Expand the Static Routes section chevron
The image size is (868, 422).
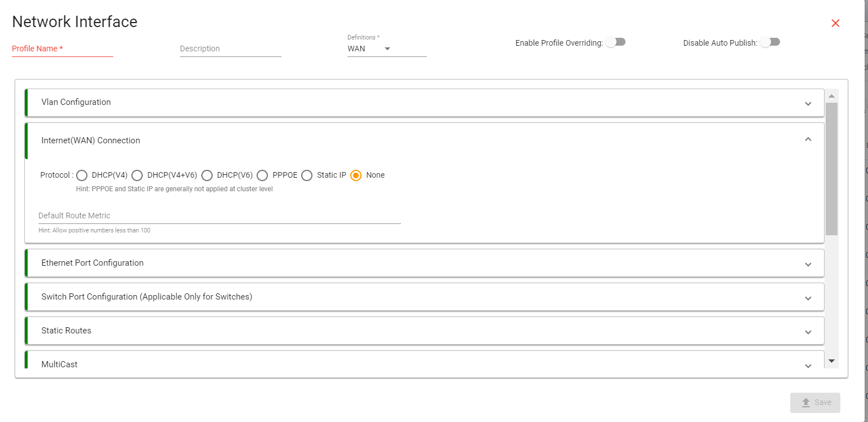click(x=808, y=332)
